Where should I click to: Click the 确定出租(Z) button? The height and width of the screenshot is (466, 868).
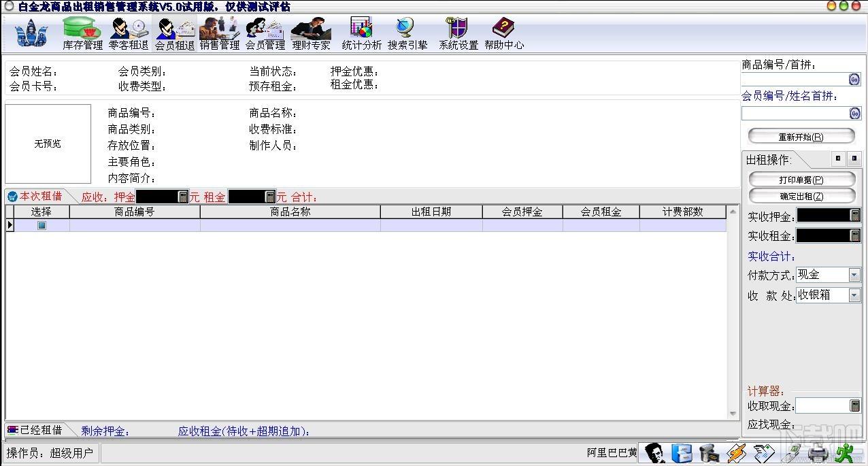[x=801, y=197]
